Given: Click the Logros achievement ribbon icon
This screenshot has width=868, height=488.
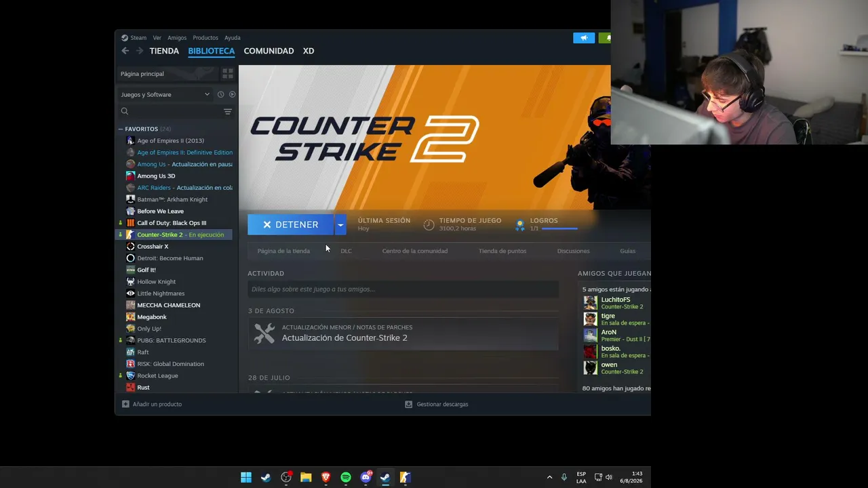Looking at the screenshot, I should click(520, 225).
